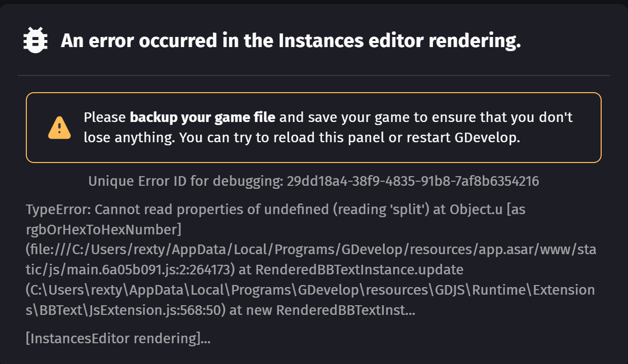The height and width of the screenshot is (364, 628).
Task: Click the yellow warning triangle icon
Action: coord(59,127)
